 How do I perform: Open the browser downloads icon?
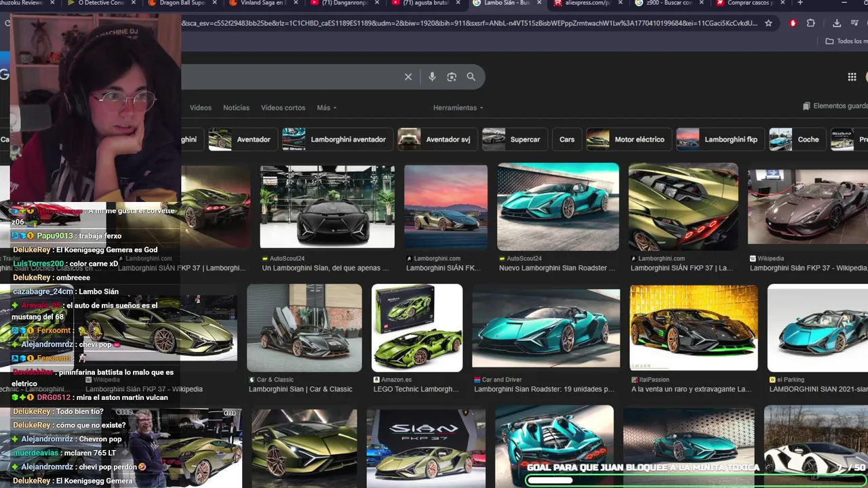(x=837, y=23)
